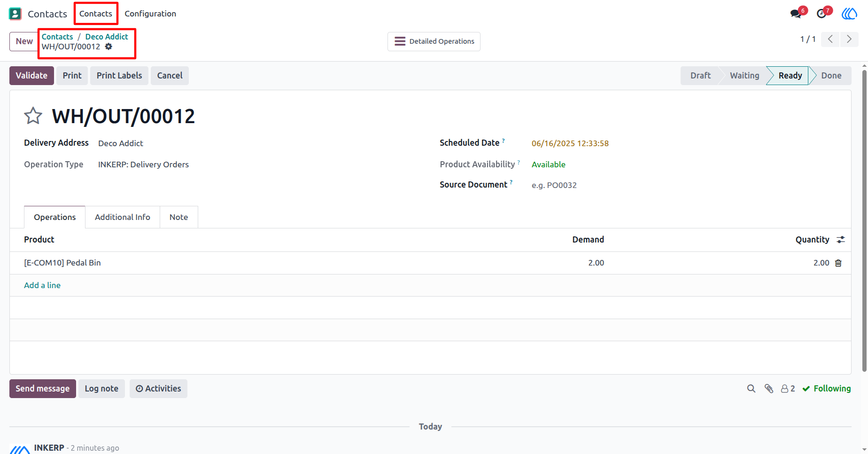Search messages with magnifier icon in chatter
The height and width of the screenshot is (454, 868).
click(x=752, y=389)
